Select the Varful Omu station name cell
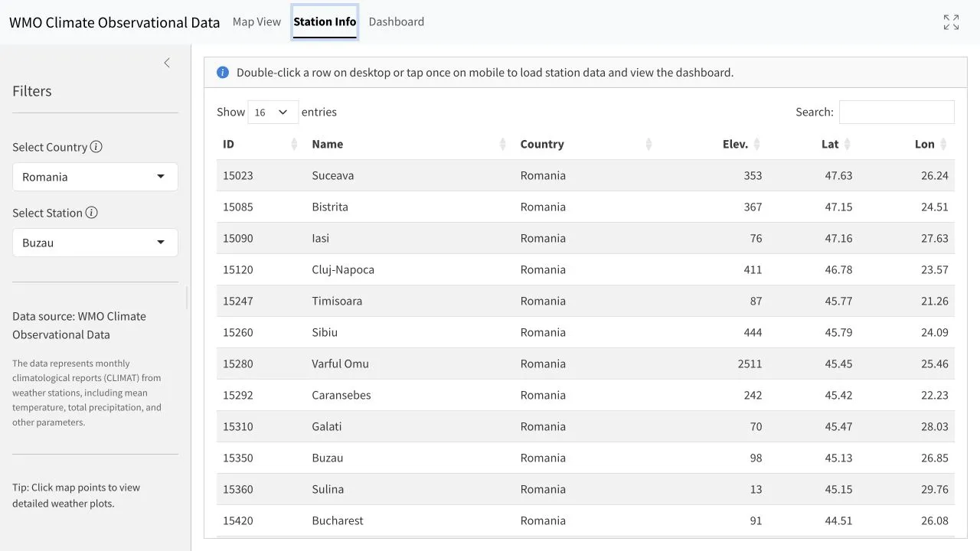The height and width of the screenshot is (551, 980). [x=341, y=364]
